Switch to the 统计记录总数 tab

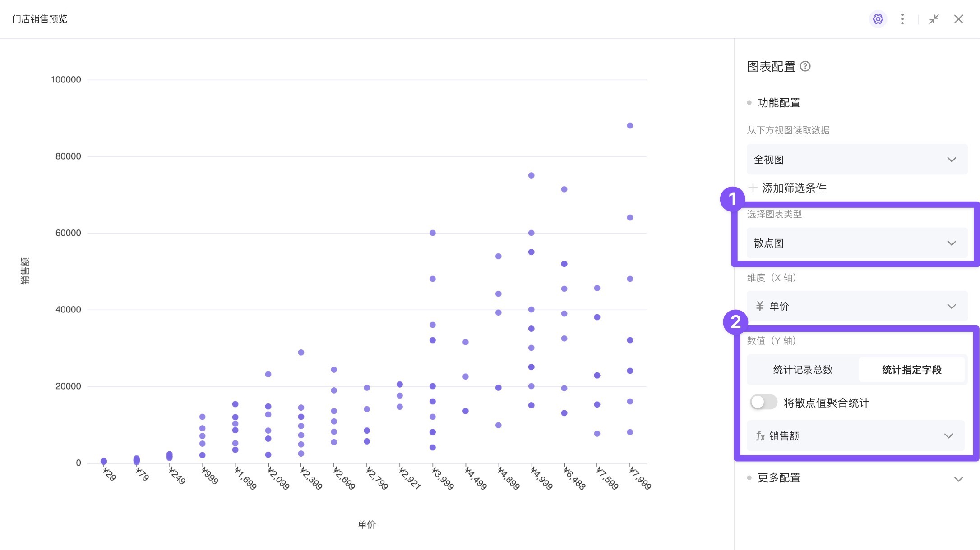coord(803,370)
